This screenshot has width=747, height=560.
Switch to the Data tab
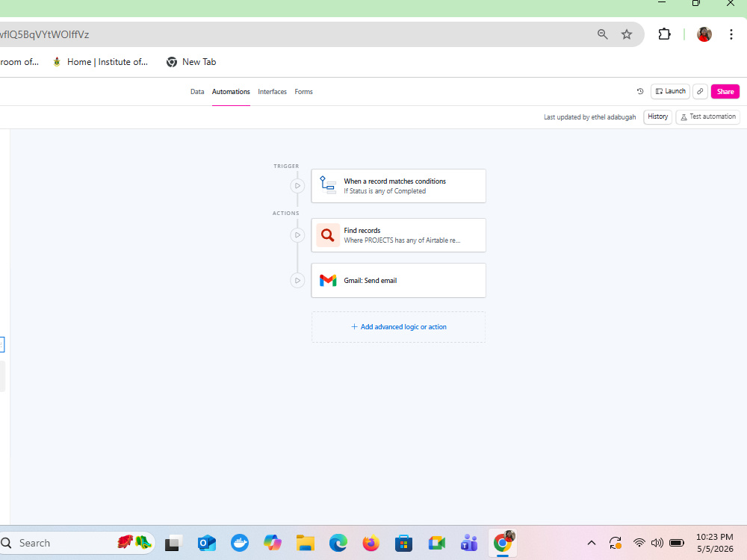point(197,91)
